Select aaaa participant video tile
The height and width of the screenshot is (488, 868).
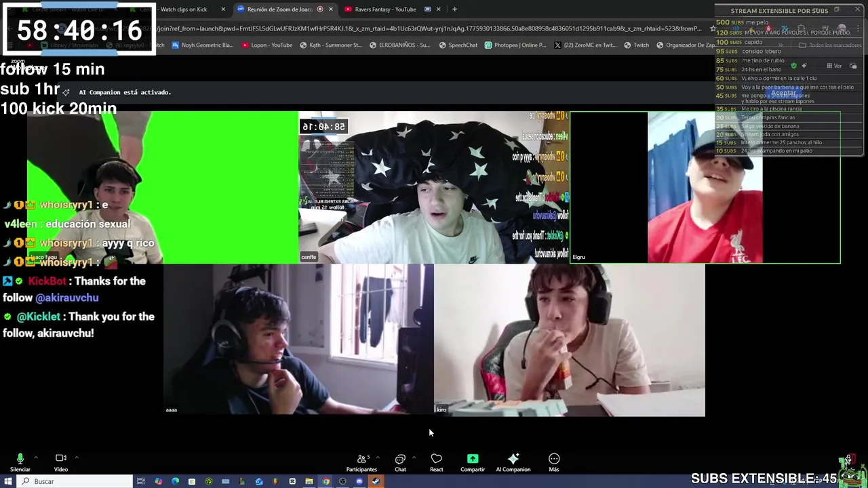pos(298,340)
